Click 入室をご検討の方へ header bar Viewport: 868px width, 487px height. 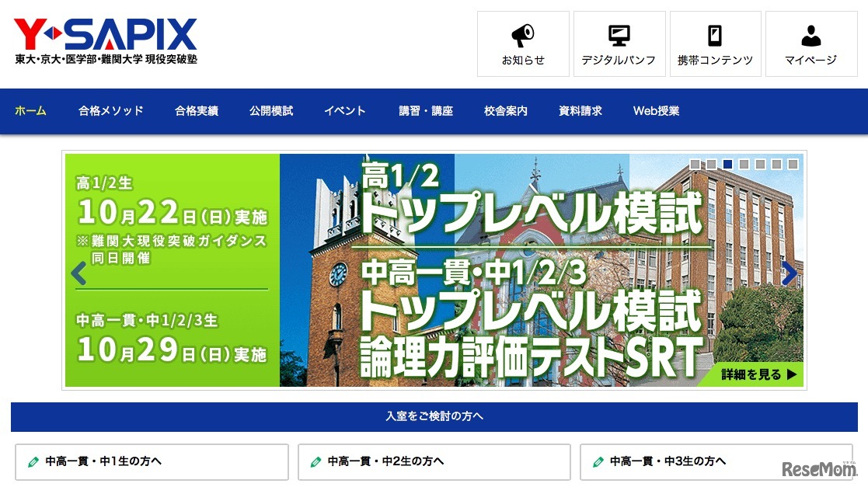[x=434, y=416]
